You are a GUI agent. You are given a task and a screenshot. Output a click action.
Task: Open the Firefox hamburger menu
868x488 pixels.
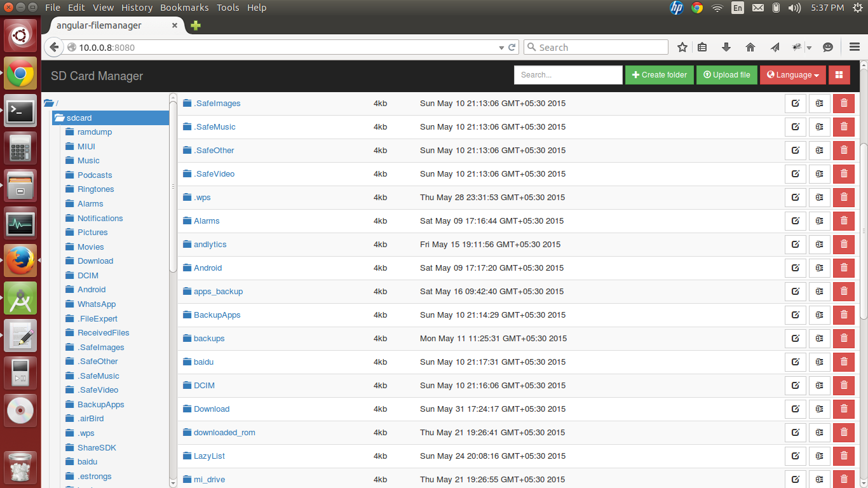pyautogui.click(x=855, y=48)
